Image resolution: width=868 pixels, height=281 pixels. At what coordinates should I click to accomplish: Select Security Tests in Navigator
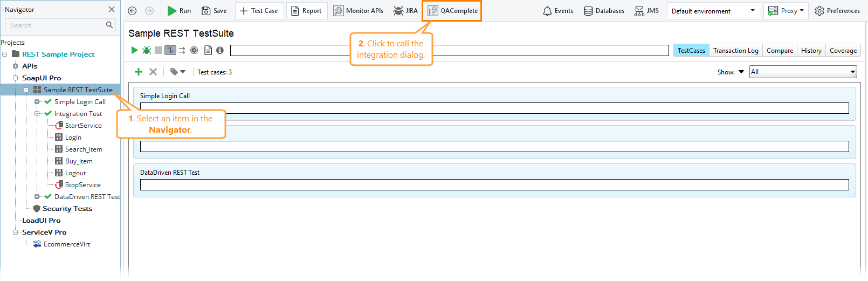[x=67, y=208]
